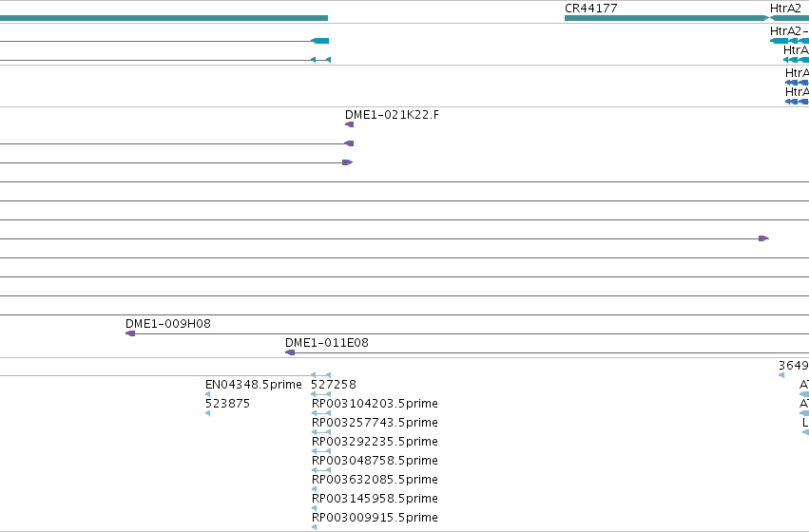Select the DME1-009H08 purple arrowhead
The width and height of the screenshot is (809, 532).
130,333
